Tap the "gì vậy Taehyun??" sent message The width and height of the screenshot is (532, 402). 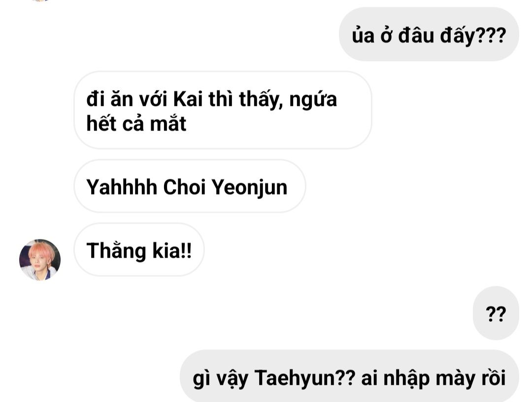(349, 376)
